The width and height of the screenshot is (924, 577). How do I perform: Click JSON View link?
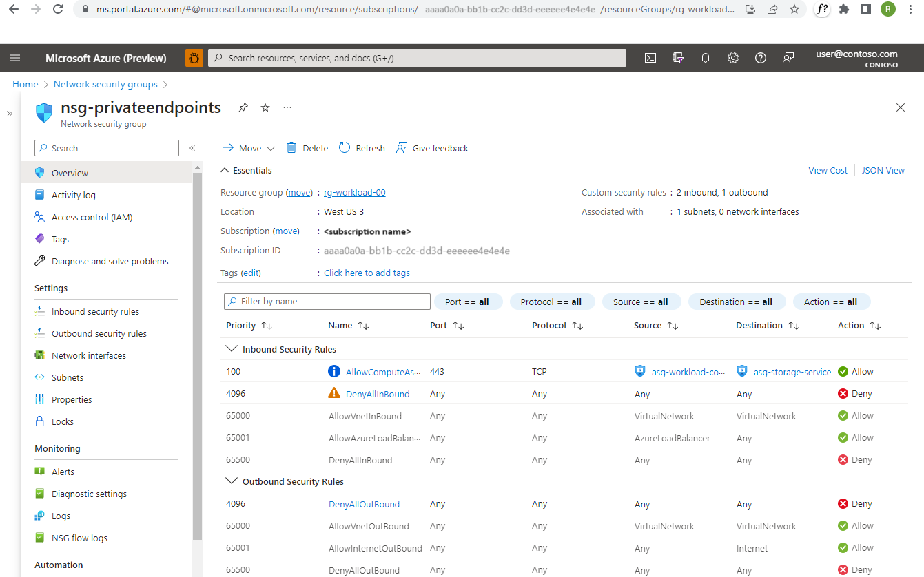click(883, 171)
